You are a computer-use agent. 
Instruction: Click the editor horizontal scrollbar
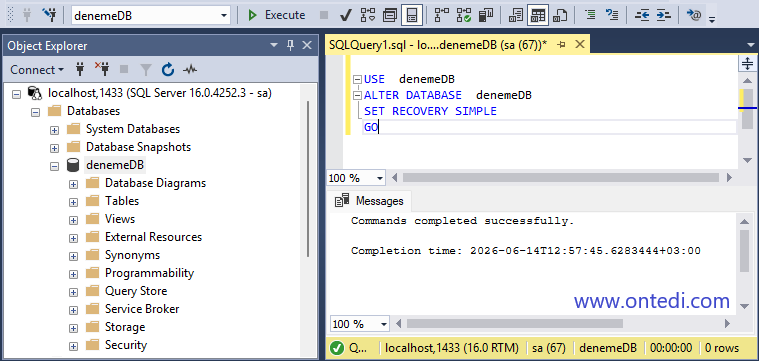pyautogui.click(x=562, y=178)
